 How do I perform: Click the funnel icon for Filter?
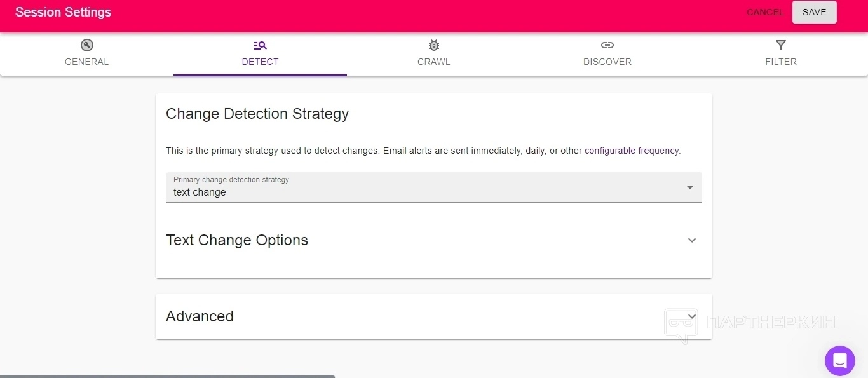pos(781,45)
